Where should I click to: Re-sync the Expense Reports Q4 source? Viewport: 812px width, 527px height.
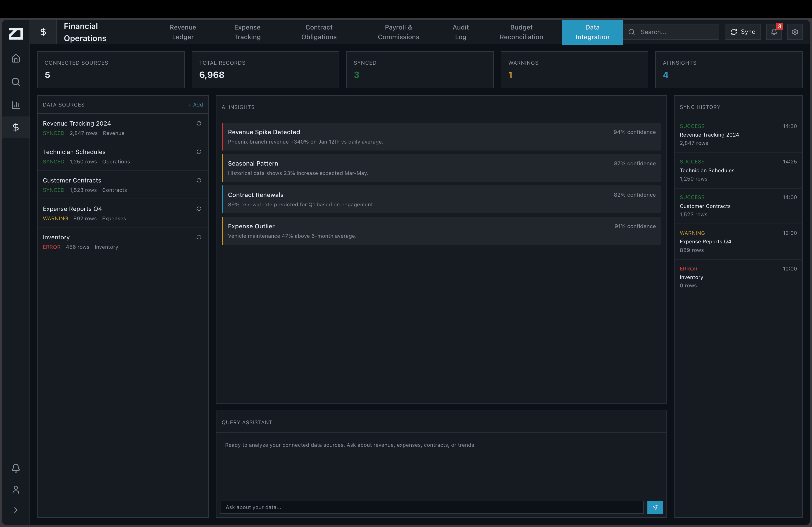pyautogui.click(x=199, y=208)
